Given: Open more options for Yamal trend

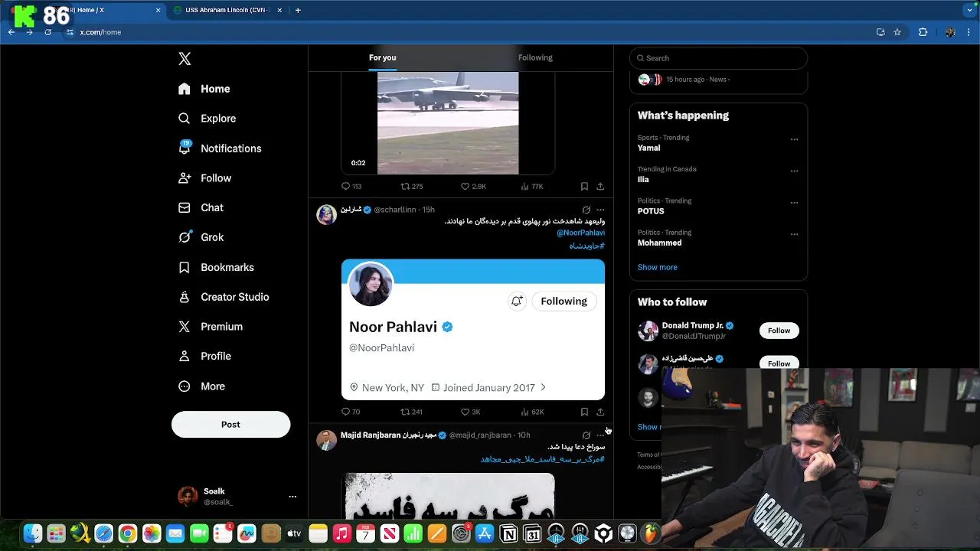Looking at the screenshot, I should click(x=794, y=139).
